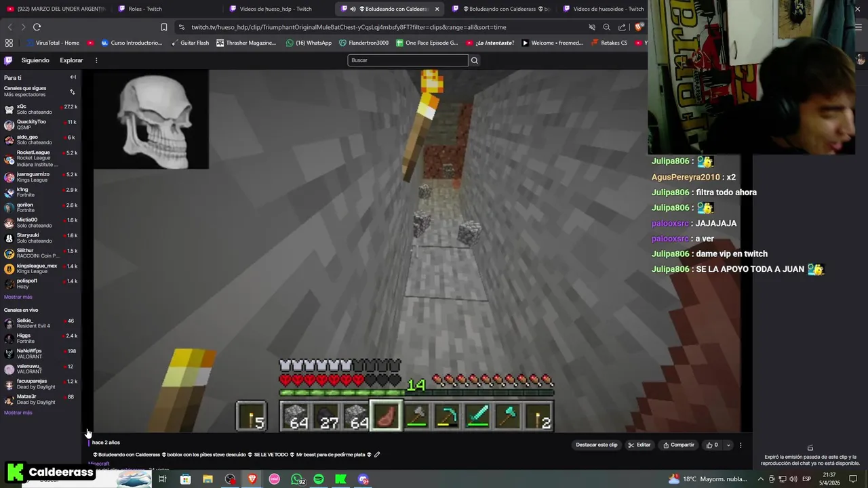Open Retakes CS bookmark
The image size is (868, 488).
click(x=608, y=43)
